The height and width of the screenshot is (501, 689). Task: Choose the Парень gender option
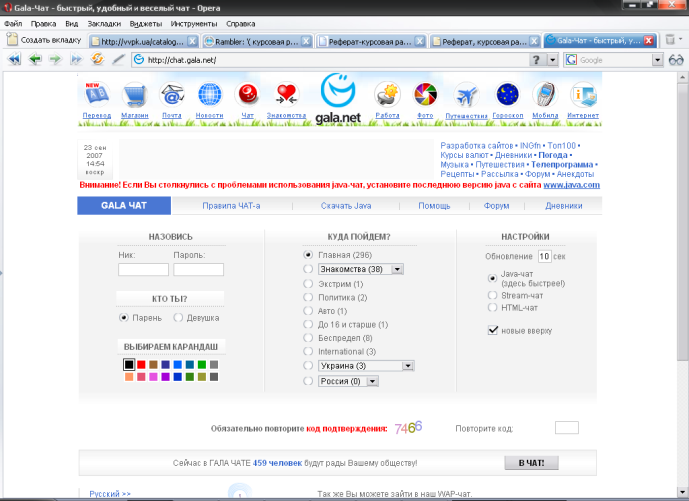[x=123, y=317]
